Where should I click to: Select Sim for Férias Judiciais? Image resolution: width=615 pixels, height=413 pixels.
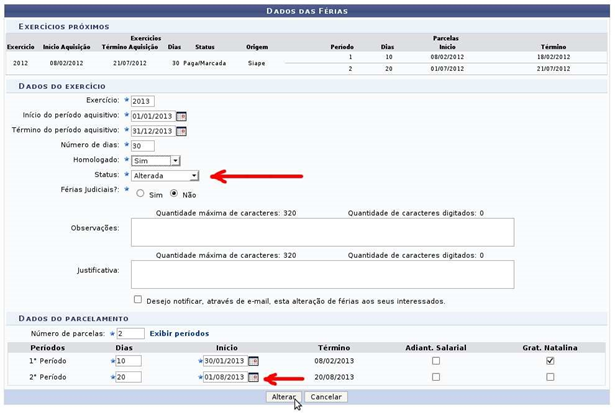tap(140, 193)
